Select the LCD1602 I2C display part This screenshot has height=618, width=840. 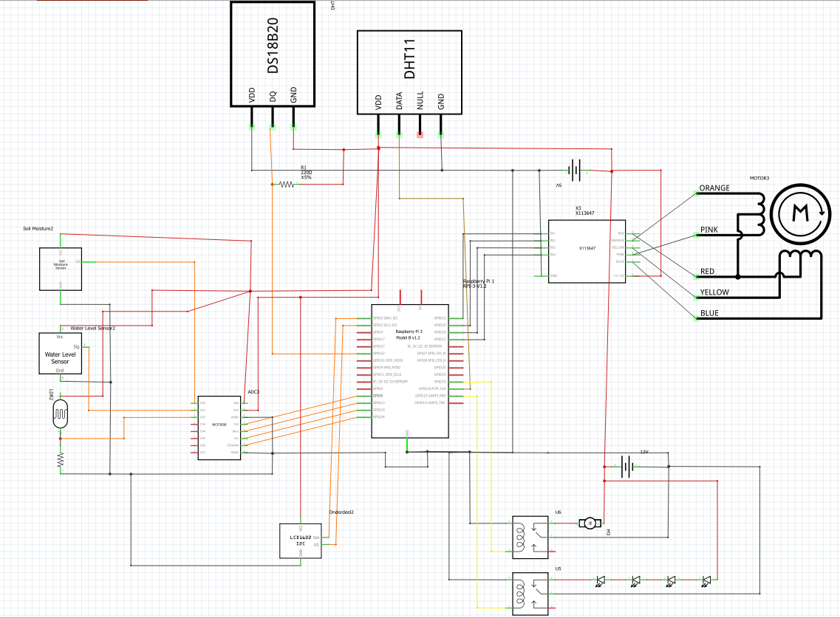point(301,541)
